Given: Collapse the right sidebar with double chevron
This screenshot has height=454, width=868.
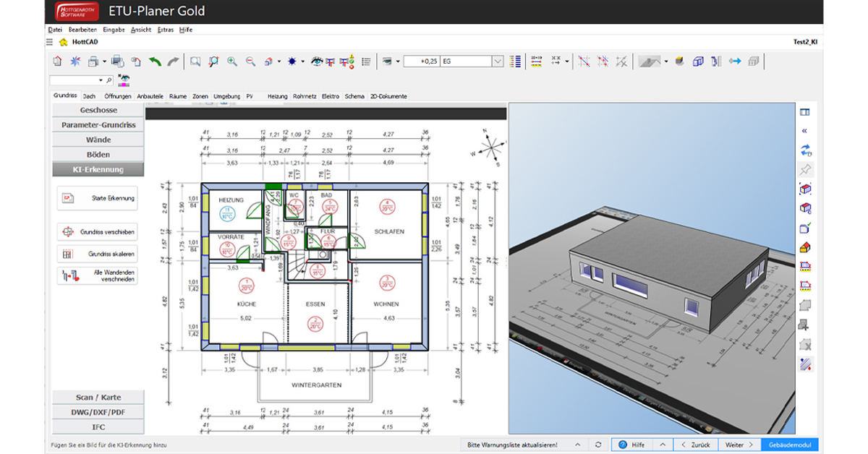Looking at the screenshot, I should [x=805, y=131].
